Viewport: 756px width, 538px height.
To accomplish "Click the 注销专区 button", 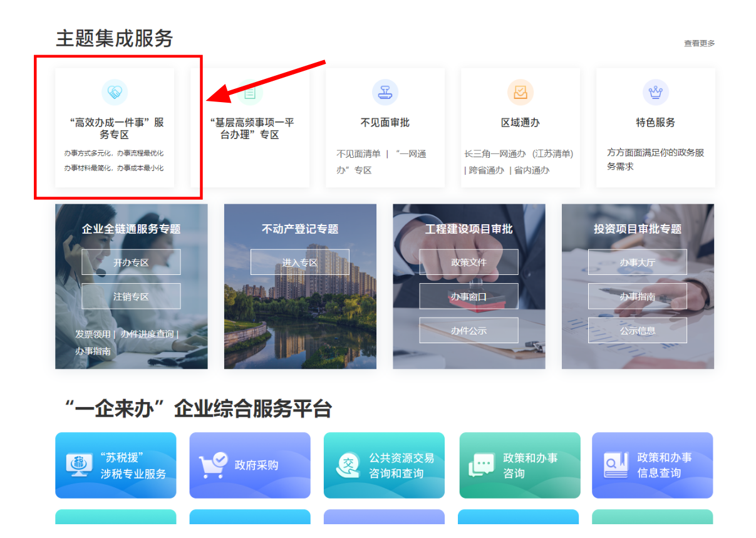I will click(x=131, y=296).
